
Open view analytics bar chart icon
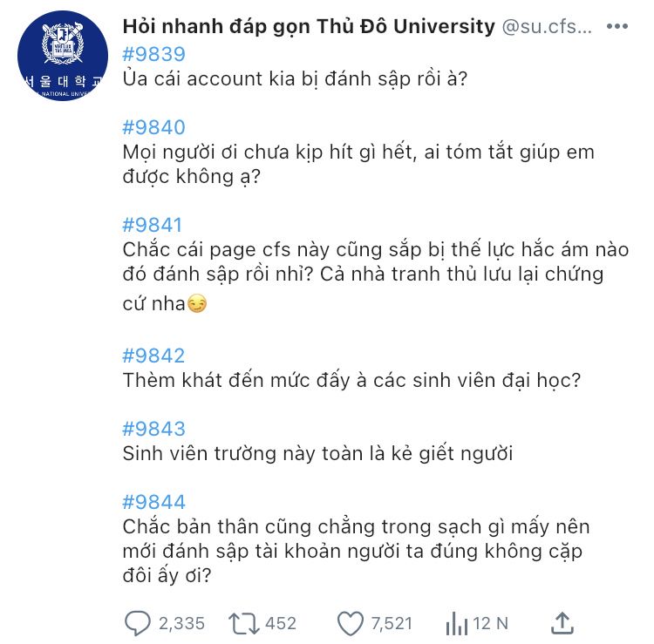coord(456,624)
